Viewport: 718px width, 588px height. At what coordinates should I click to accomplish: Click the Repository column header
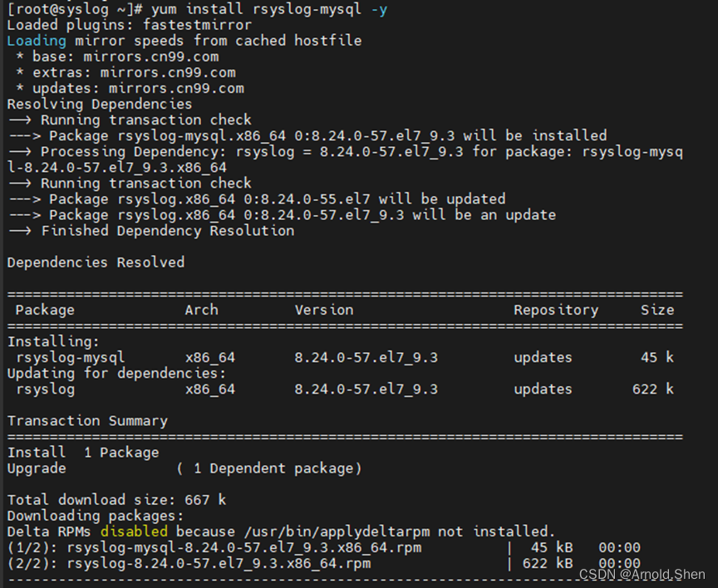click(556, 310)
